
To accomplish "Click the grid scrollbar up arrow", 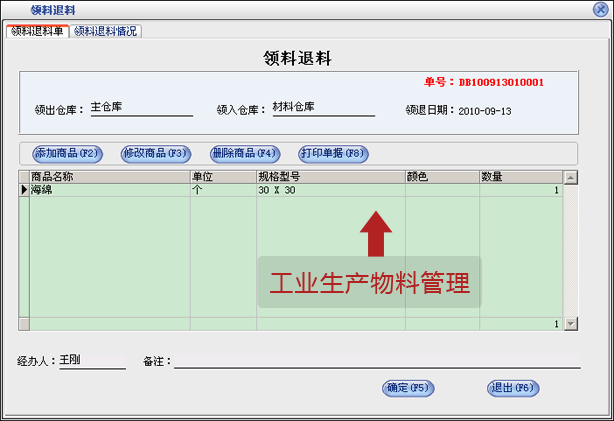I will tap(570, 178).
